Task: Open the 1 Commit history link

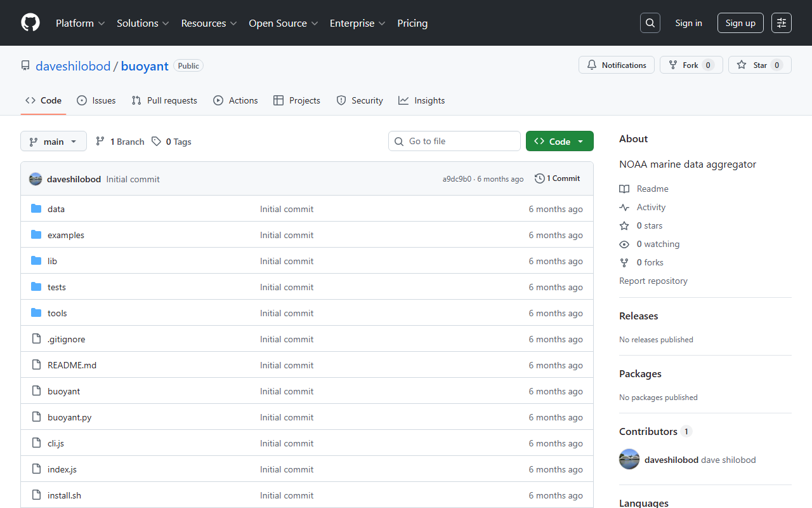Action: click(558, 178)
